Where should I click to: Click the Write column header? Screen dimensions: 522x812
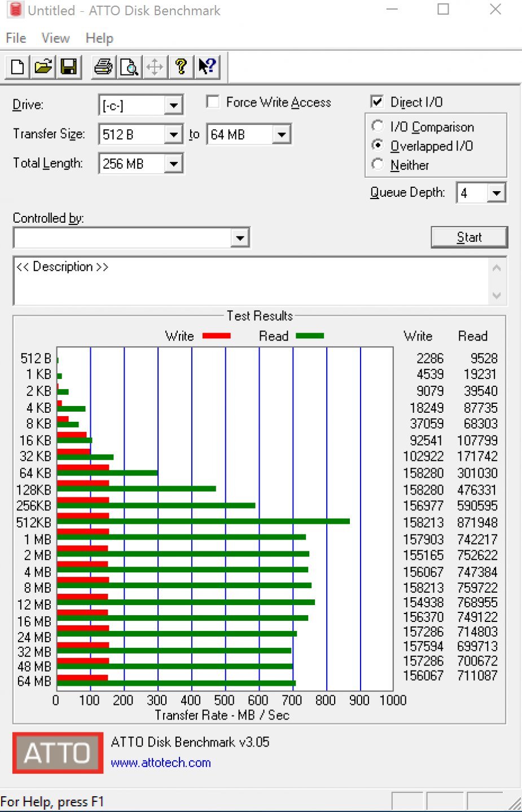coord(418,336)
